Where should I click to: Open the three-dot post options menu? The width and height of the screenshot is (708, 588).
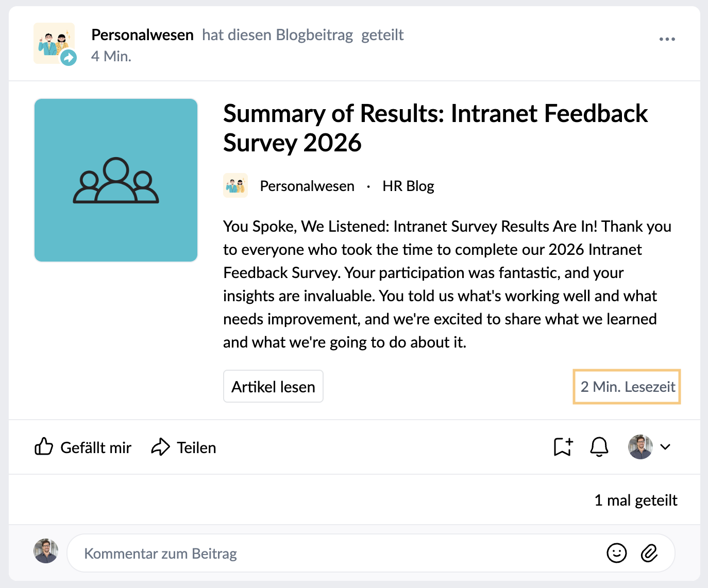tap(667, 39)
